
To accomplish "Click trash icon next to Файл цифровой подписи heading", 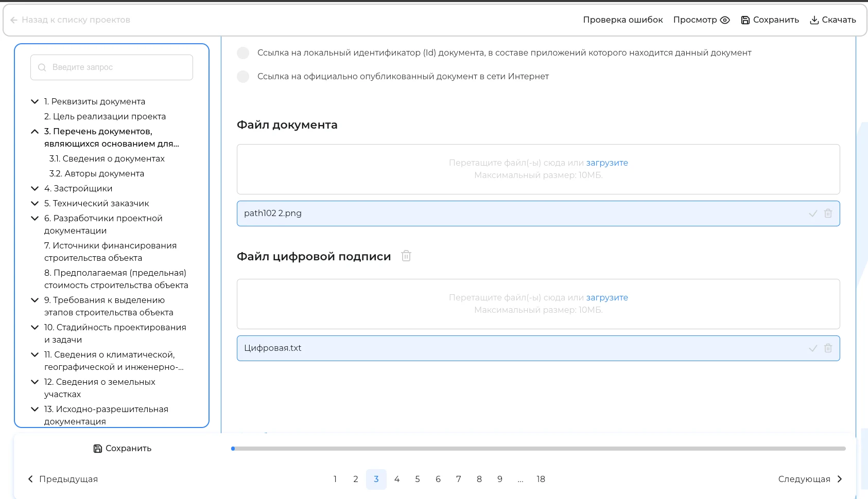I will (x=406, y=256).
